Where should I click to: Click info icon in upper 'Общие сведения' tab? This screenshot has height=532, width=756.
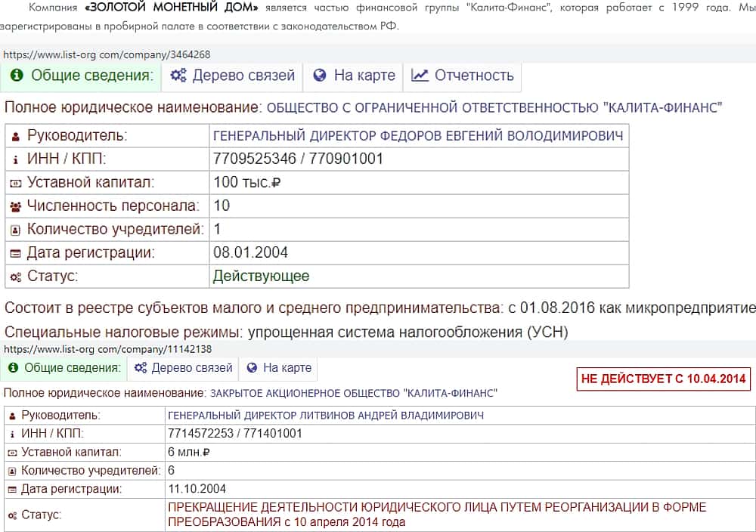click(x=17, y=75)
